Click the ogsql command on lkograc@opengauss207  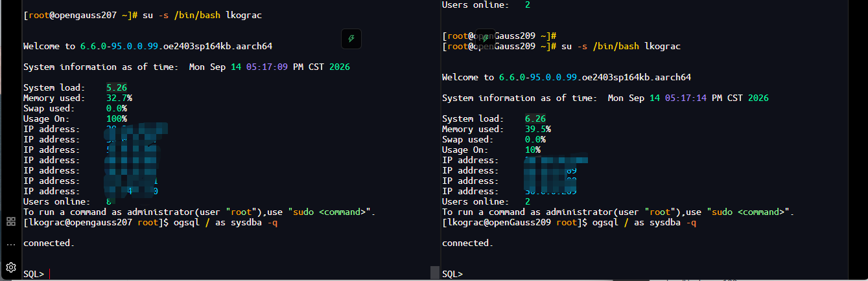(226, 222)
